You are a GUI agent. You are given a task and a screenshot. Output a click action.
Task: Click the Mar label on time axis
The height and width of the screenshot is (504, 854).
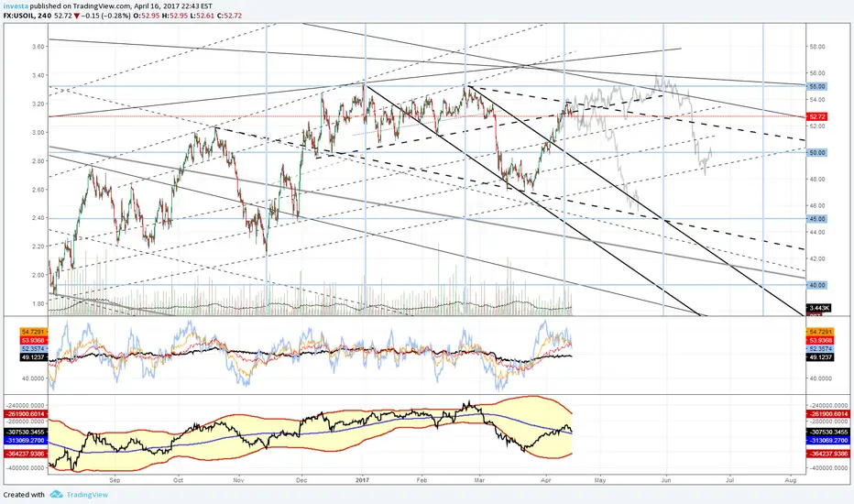[x=479, y=480]
